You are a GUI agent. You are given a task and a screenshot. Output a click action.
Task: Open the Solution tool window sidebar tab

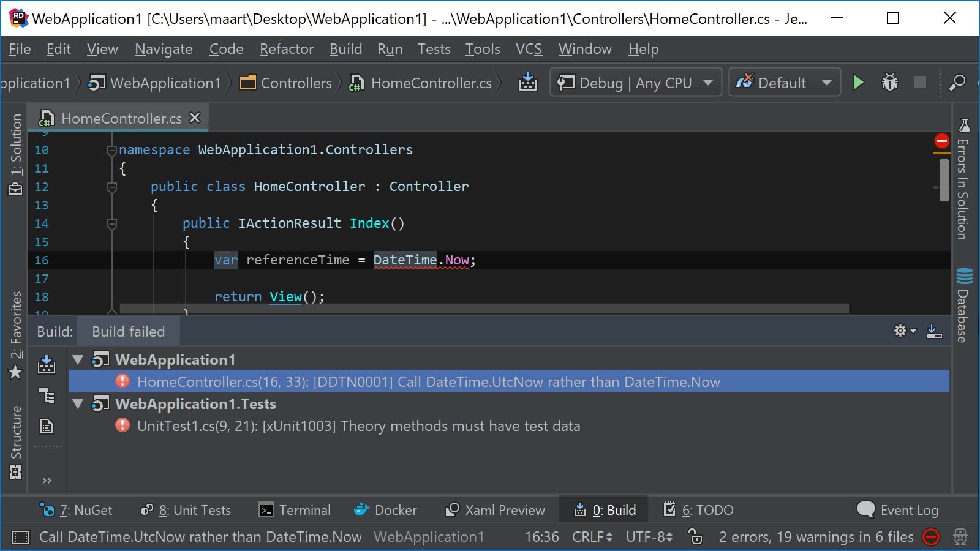point(16,154)
